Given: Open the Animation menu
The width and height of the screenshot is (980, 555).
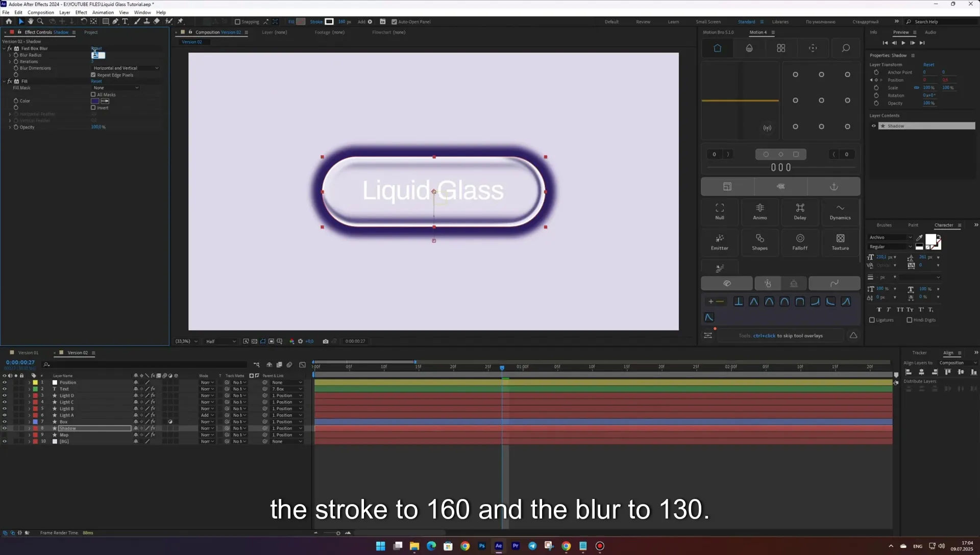Looking at the screenshot, I should (103, 12).
